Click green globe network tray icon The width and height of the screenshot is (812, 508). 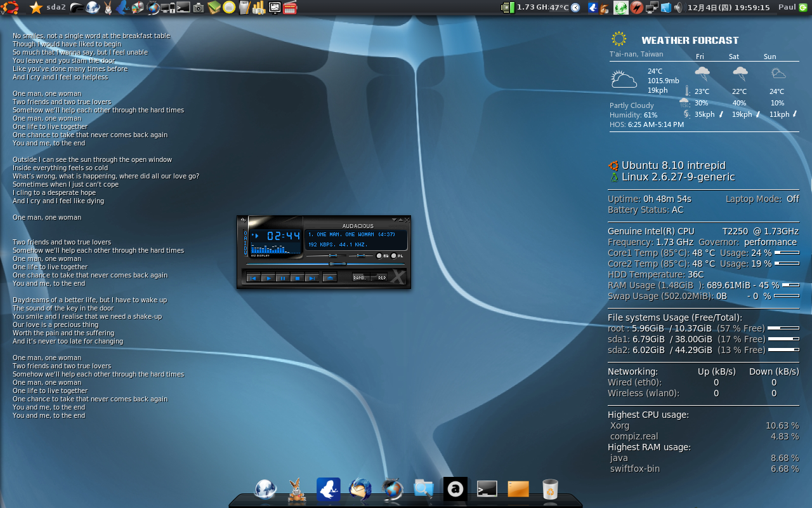coord(621,8)
